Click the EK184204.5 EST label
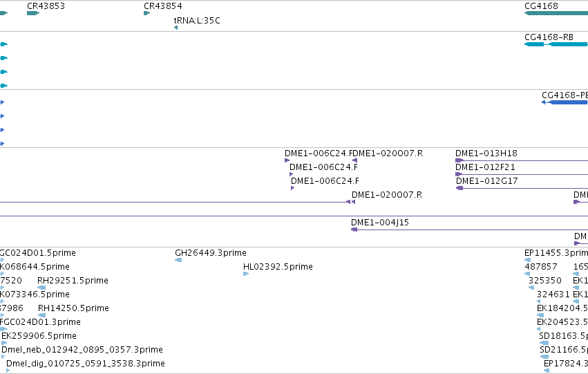 coord(562,308)
